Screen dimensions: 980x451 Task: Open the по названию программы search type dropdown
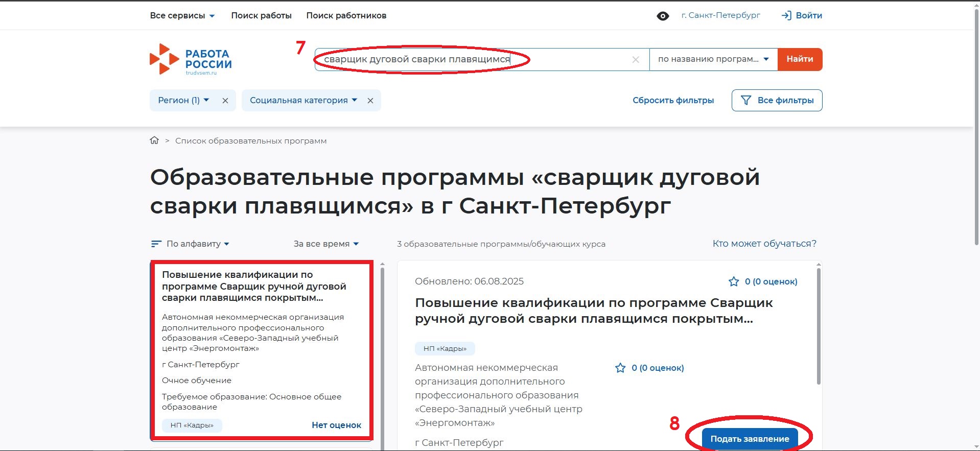[x=713, y=59]
